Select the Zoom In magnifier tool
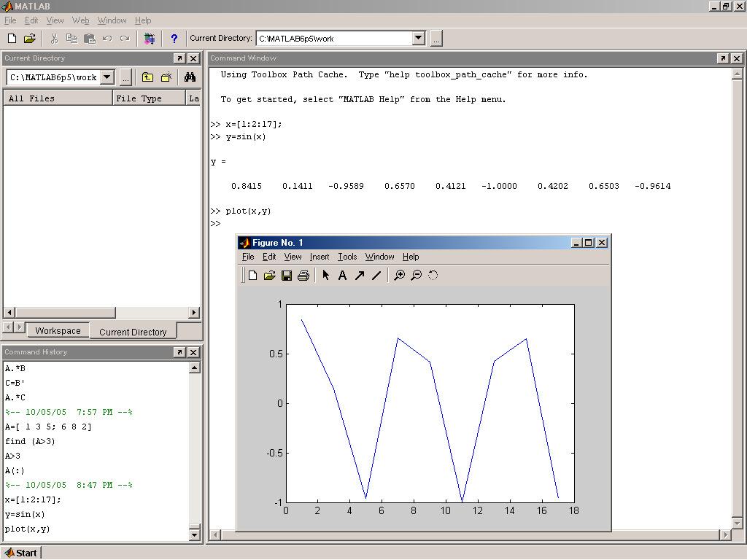This screenshot has height=560, width=747. [399, 275]
